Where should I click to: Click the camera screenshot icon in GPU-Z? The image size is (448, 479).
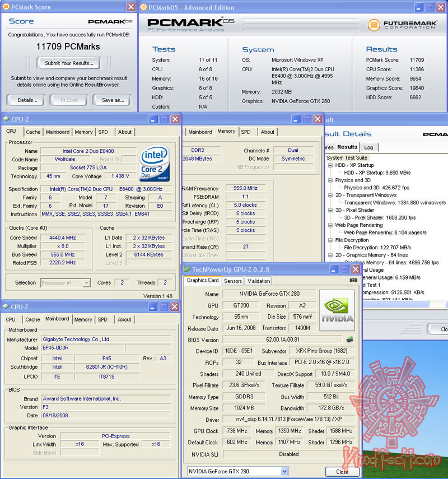pyautogui.click(x=354, y=280)
